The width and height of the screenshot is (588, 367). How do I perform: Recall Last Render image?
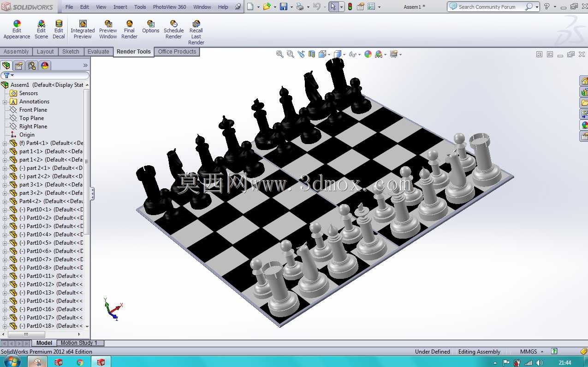tap(196, 32)
